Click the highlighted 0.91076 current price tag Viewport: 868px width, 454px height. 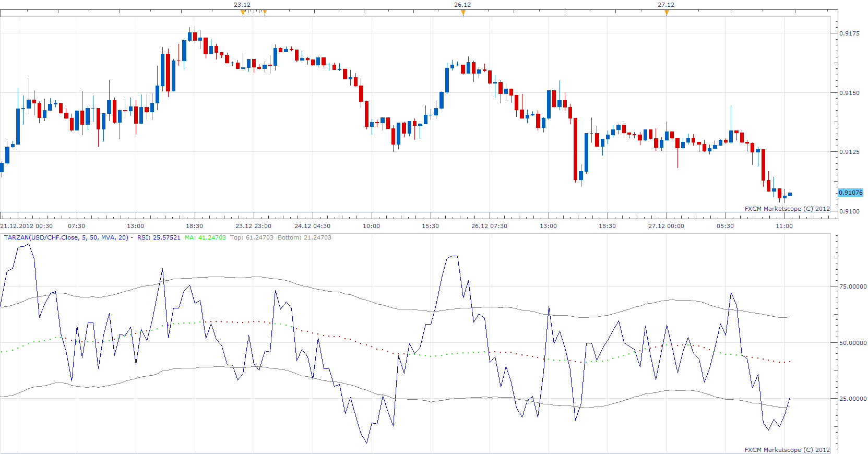pyautogui.click(x=851, y=193)
